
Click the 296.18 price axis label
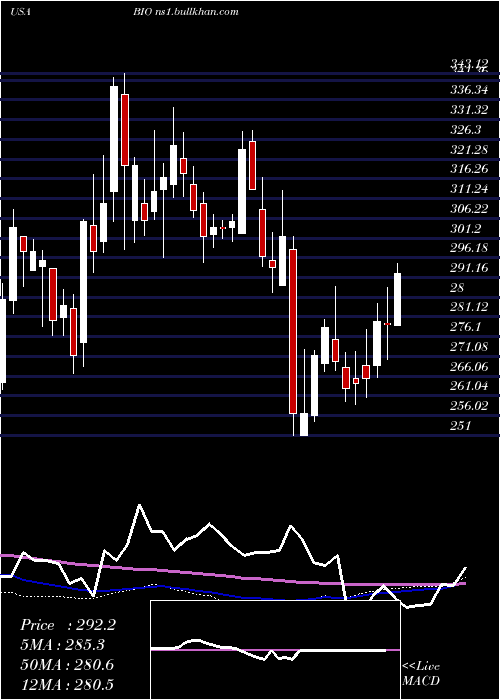(469, 248)
